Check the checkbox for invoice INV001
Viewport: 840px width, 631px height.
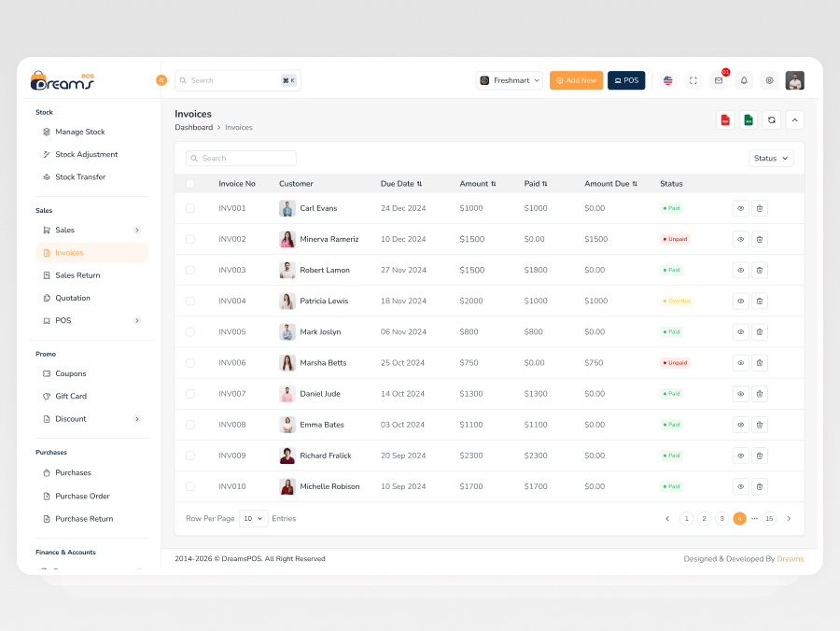pyautogui.click(x=190, y=207)
